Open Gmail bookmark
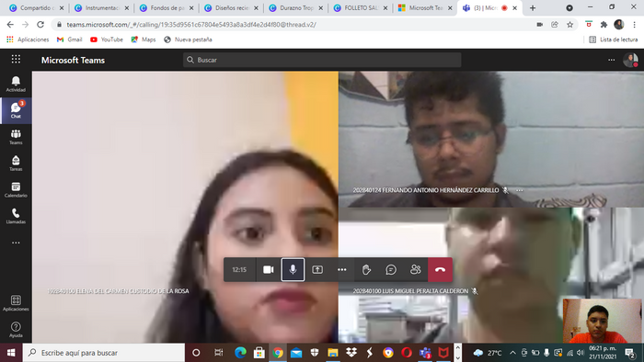The height and width of the screenshot is (362, 644). [69, 40]
